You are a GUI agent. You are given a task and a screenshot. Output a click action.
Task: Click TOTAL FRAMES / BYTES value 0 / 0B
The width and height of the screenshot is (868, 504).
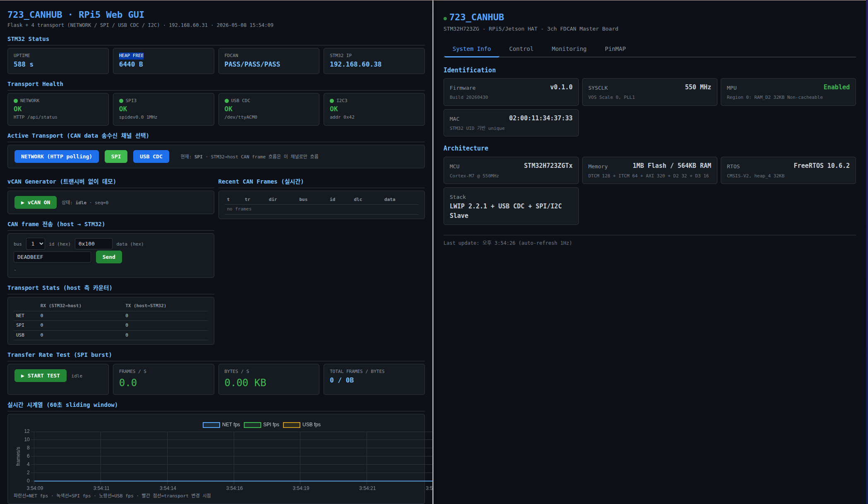(342, 380)
